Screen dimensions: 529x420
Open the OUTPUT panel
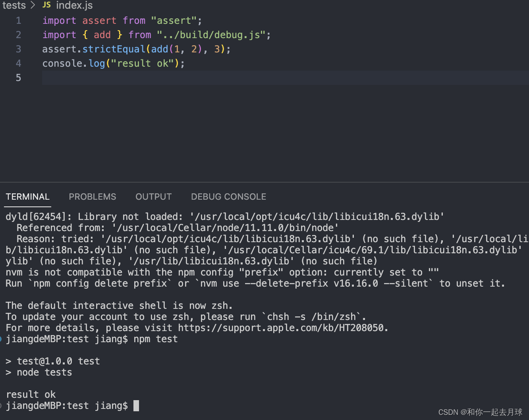(153, 197)
